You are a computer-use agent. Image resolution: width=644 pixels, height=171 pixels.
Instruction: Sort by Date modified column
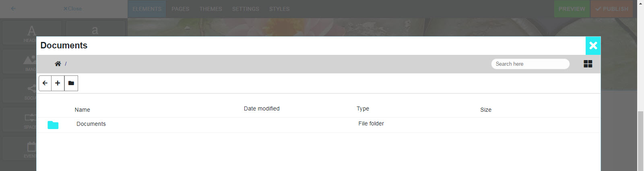pyautogui.click(x=262, y=108)
